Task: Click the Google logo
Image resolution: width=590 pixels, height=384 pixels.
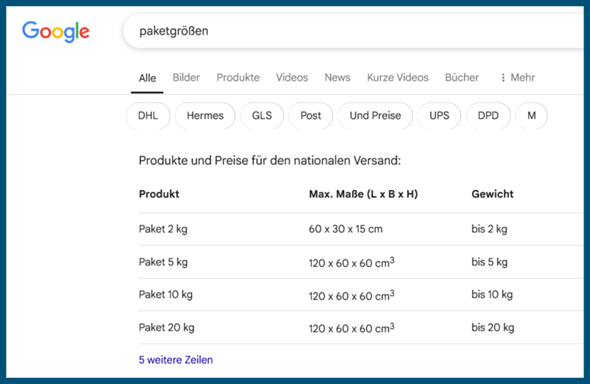Action: coord(56,32)
